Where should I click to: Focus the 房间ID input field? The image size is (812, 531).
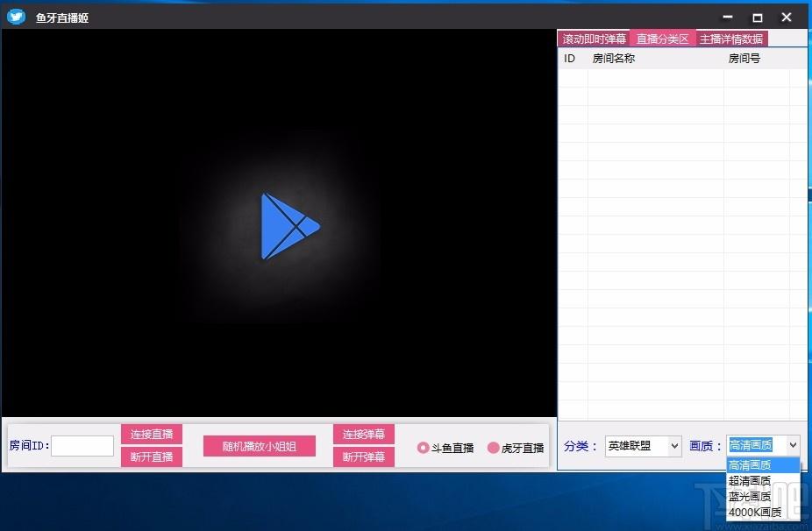pyautogui.click(x=82, y=446)
